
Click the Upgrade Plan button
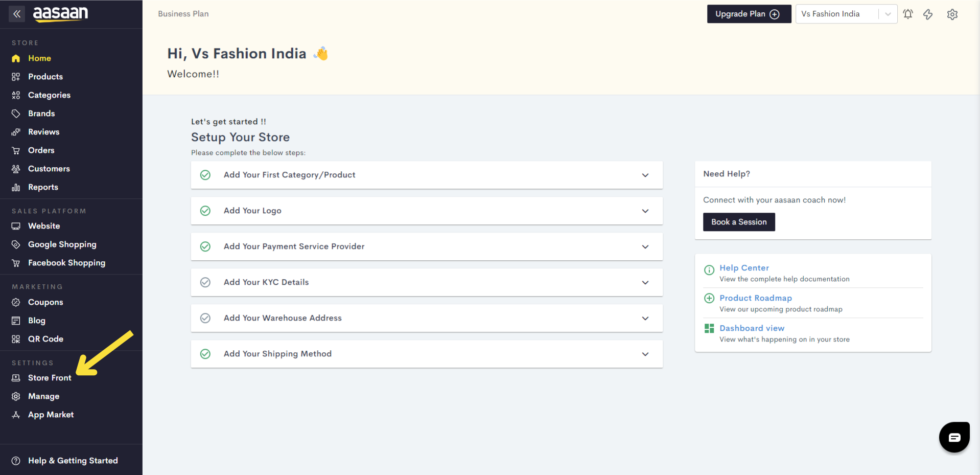749,14
